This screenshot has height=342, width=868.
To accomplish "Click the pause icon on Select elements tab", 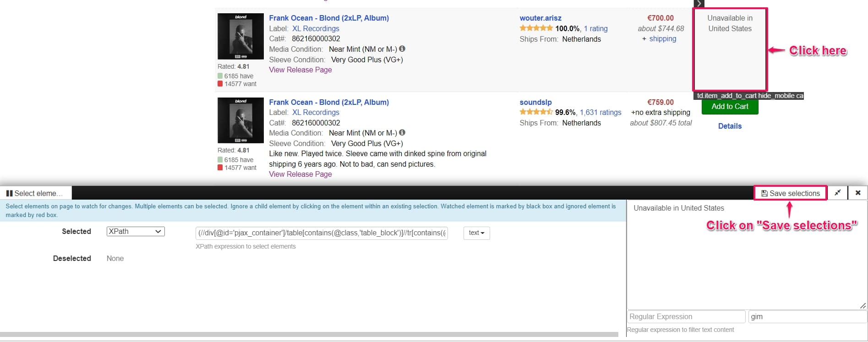I will [x=9, y=193].
